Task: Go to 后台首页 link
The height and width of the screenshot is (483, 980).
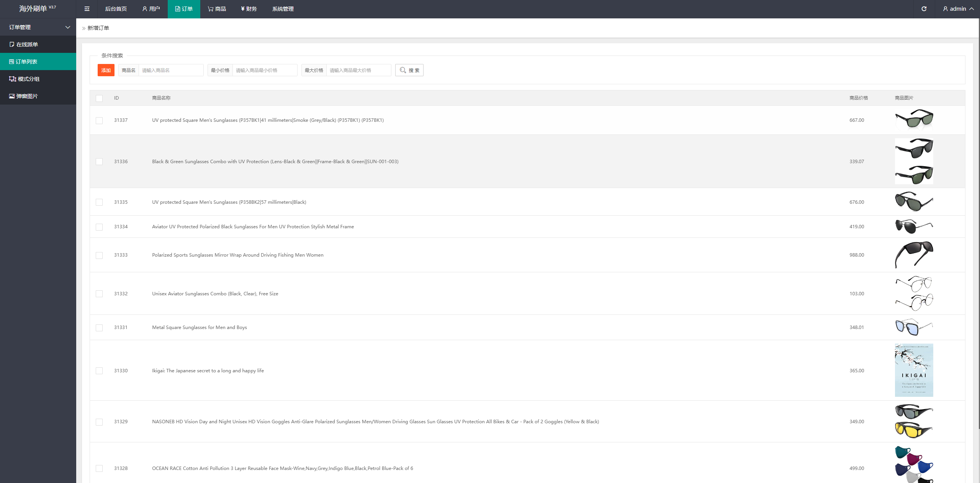Action: point(116,9)
